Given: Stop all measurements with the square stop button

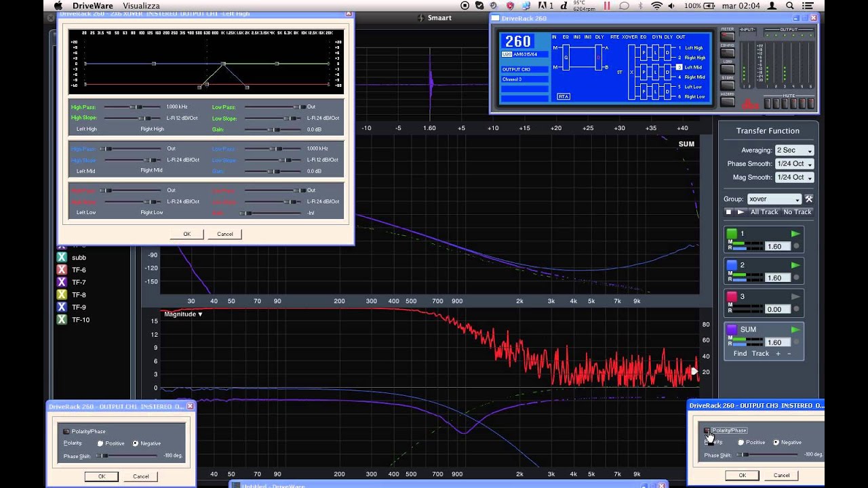Looking at the screenshot, I should [x=728, y=212].
